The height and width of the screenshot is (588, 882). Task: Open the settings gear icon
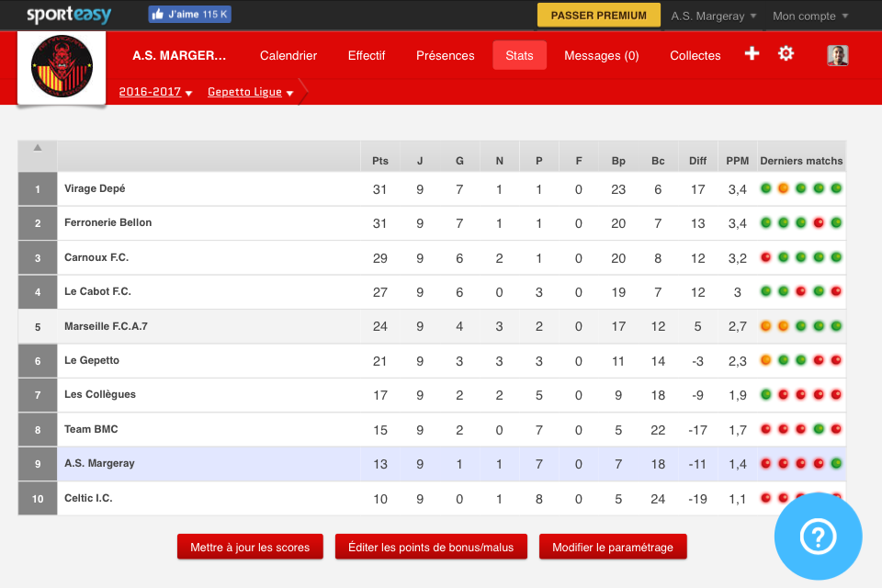(x=786, y=53)
